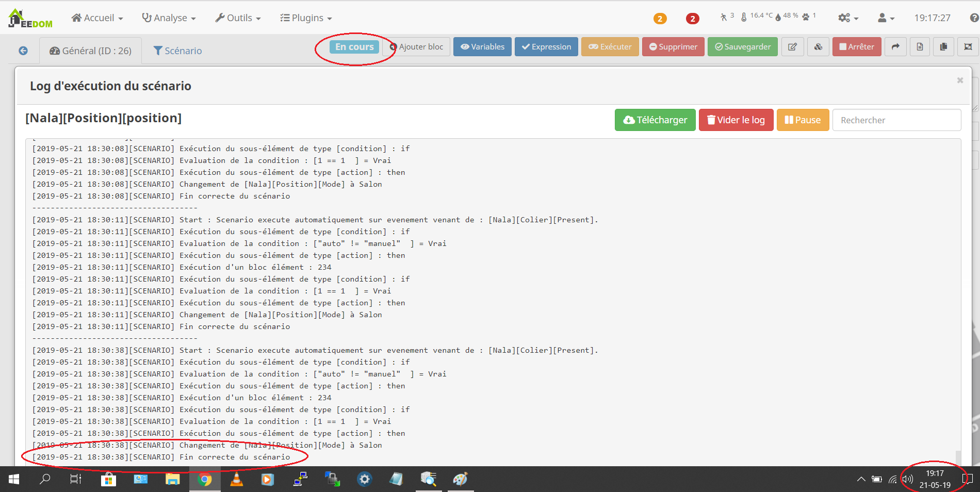The image size is (980, 492).
Task: Open the Windows Start menu
Action: pyautogui.click(x=14, y=480)
